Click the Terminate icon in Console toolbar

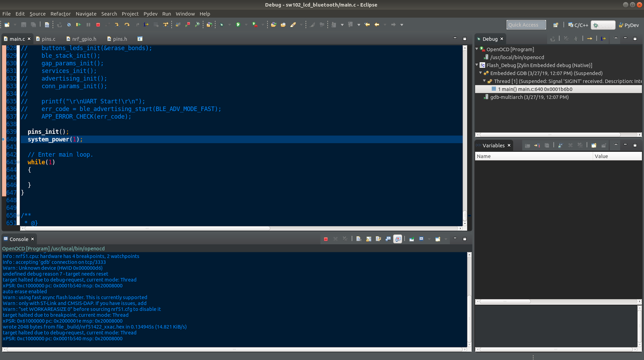(x=326, y=239)
